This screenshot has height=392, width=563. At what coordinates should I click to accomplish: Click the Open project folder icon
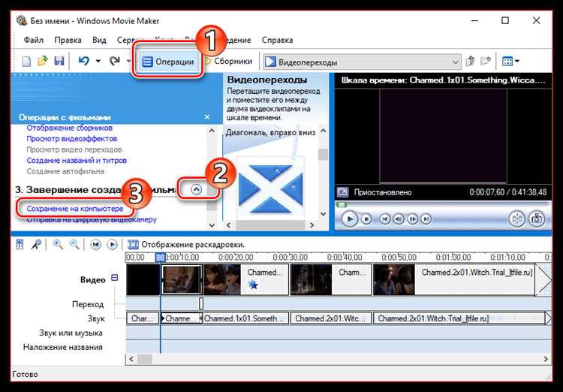(43, 62)
